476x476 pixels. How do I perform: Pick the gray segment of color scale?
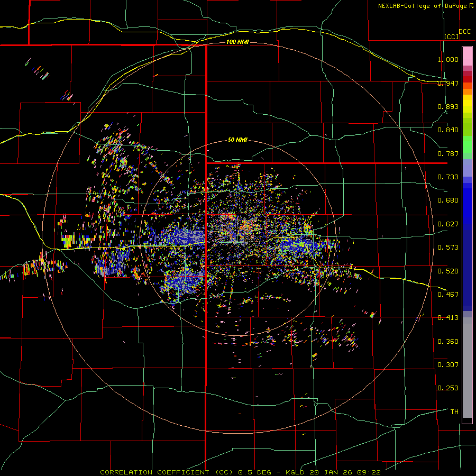tap(467, 368)
